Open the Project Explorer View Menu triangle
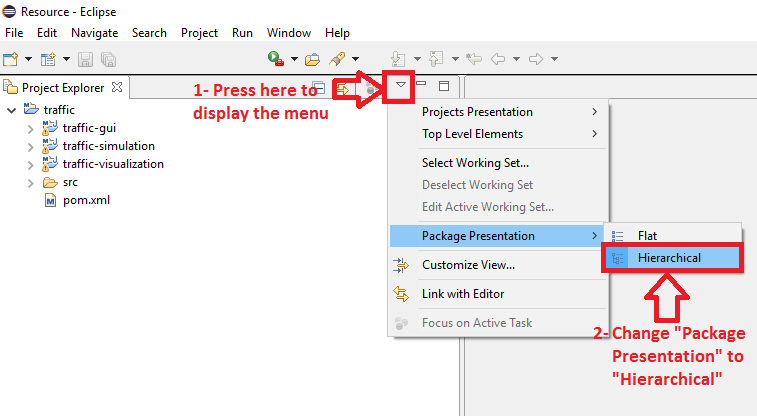 tap(400, 85)
